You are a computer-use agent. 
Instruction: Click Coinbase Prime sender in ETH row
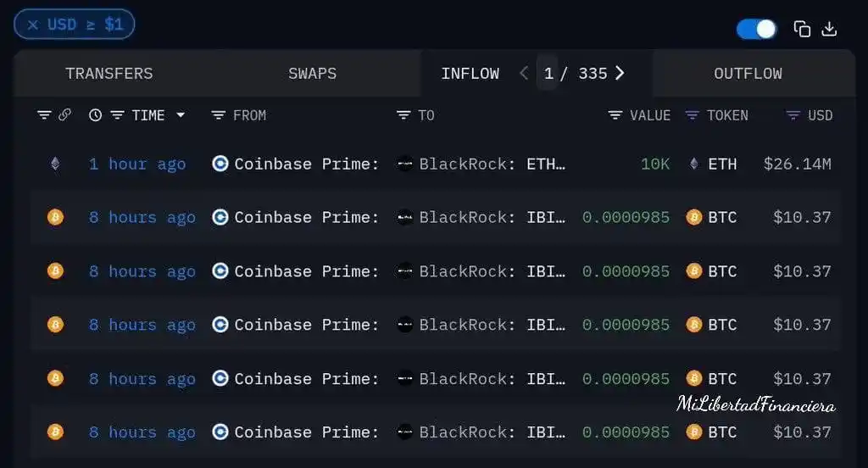pyautogui.click(x=306, y=164)
